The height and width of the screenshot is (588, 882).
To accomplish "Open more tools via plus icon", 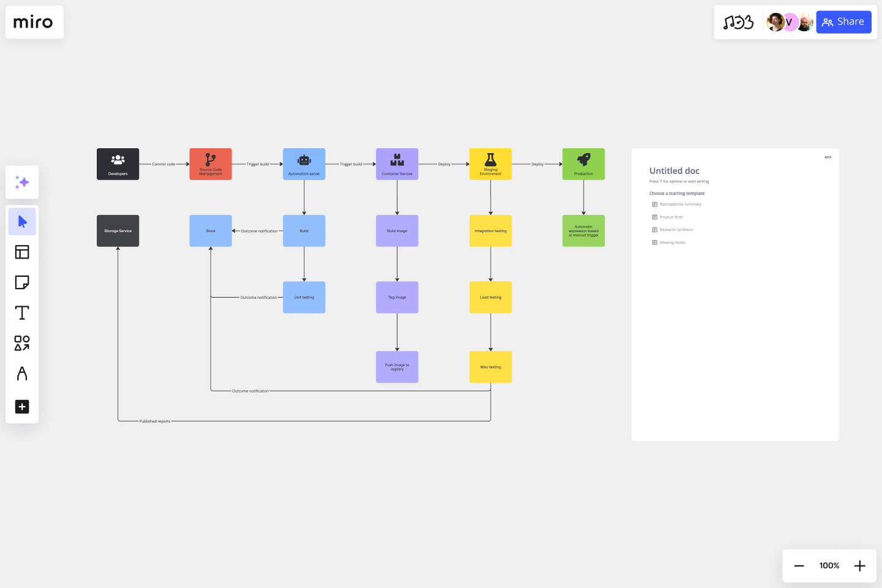I will 22,407.
